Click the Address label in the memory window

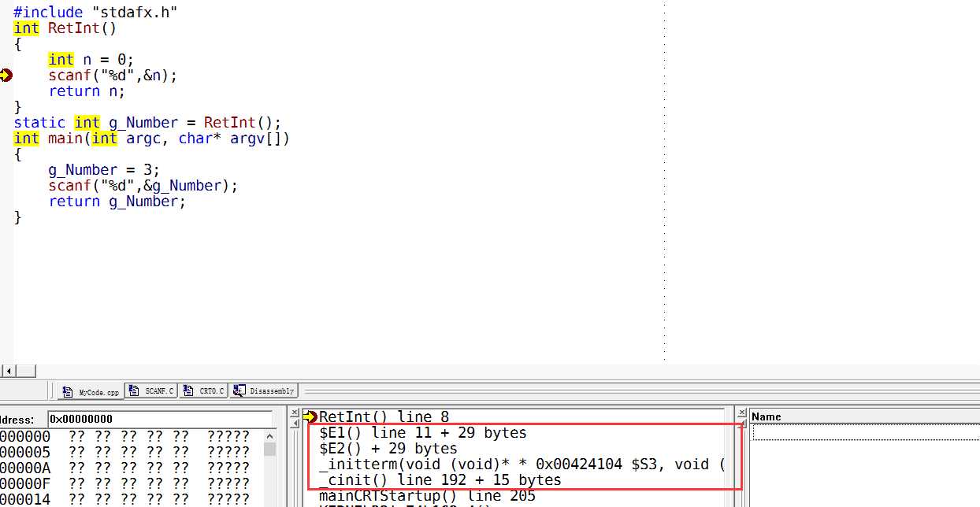click(x=17, y=420)
